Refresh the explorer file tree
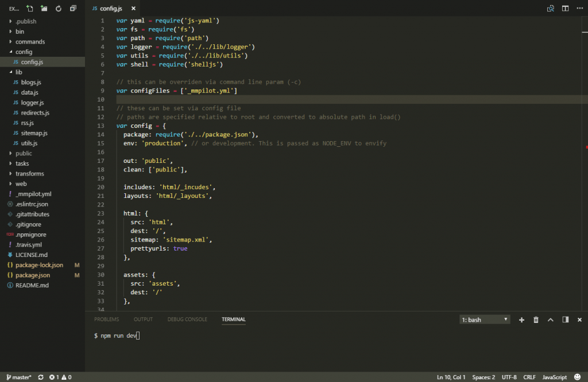The height and width of the screenshot is (382, 588). pyautogui.click(x=59, y=8)
